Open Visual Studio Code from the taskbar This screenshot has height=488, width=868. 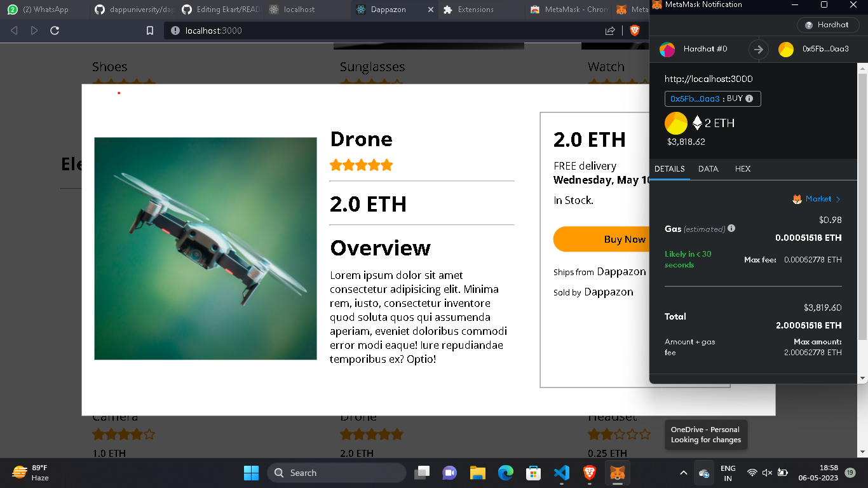coord(561,473)
